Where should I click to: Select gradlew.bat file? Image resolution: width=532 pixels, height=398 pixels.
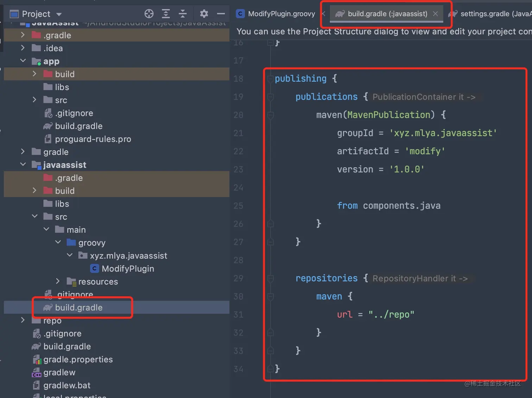61,385
